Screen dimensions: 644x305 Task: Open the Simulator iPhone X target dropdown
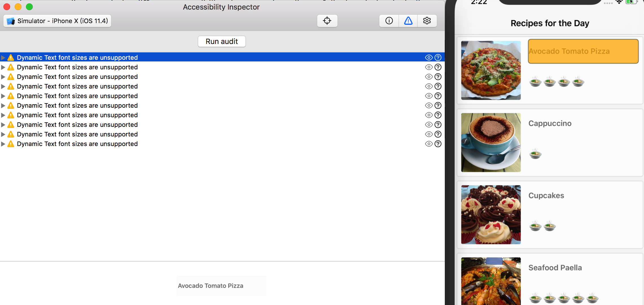57,21
